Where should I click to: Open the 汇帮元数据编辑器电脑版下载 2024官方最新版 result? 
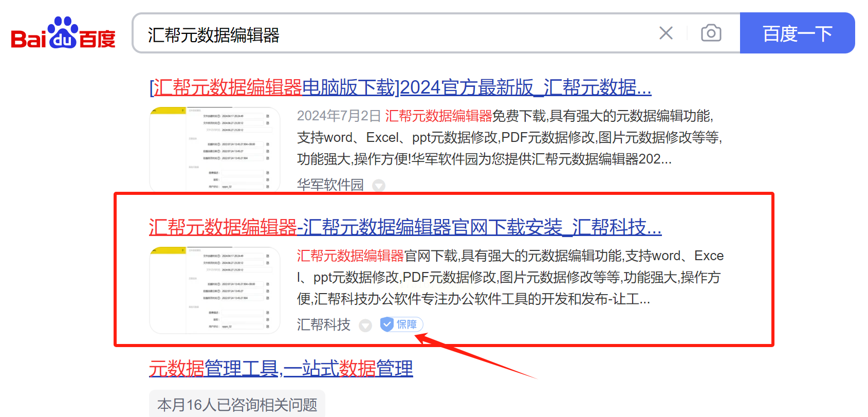tap(400, 87)
